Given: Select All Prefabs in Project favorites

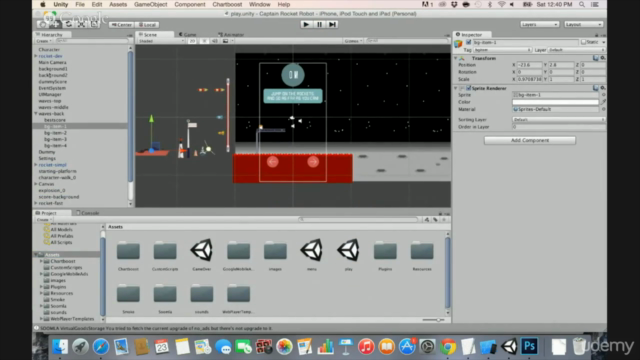Looking at the screenshot, I should point(62,236).
